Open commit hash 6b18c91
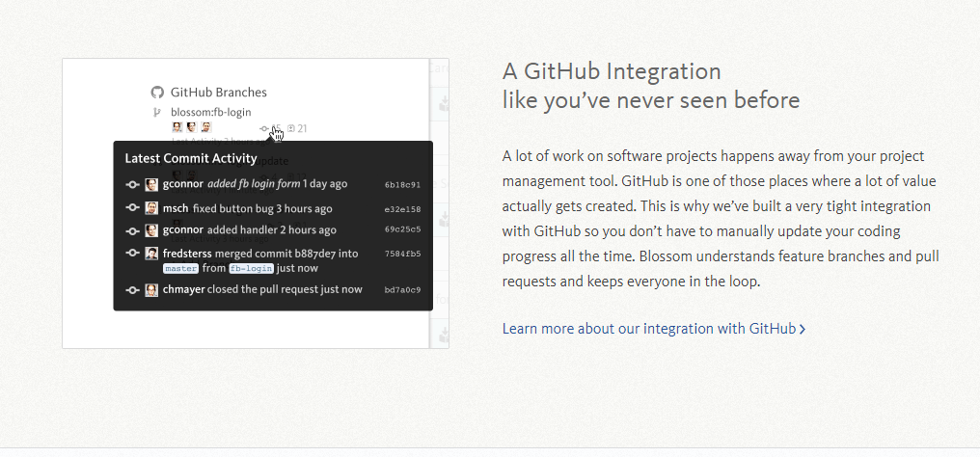This screenshot has width=980, height=457. (x=402, y=184)
